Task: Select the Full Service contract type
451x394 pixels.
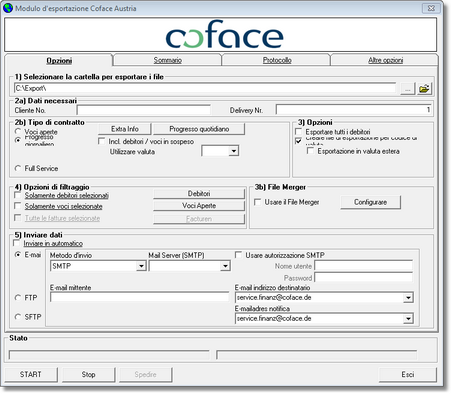Action: [18, 168]
